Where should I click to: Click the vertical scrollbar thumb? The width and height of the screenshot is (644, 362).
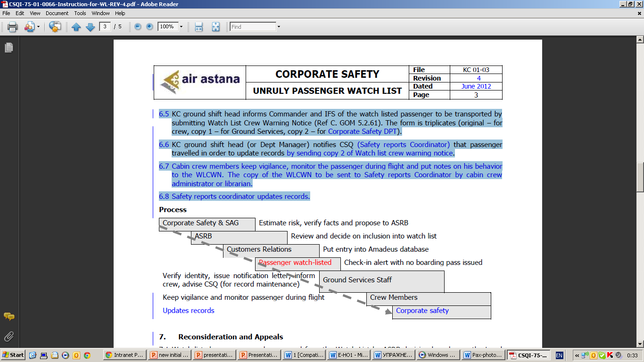click(640, 177)
